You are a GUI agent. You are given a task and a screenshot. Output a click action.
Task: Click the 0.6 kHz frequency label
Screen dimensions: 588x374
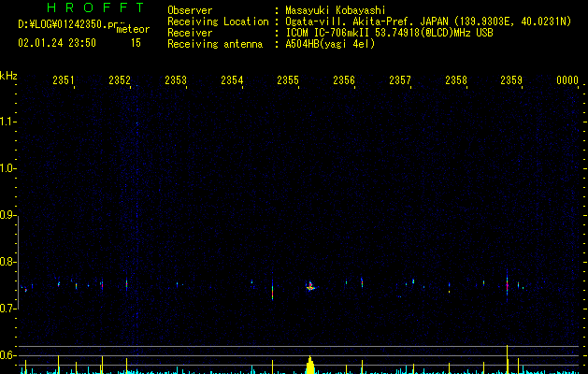[7, 355]
